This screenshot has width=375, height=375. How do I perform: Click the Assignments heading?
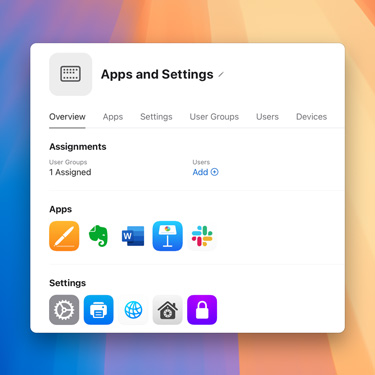point(78,147)
